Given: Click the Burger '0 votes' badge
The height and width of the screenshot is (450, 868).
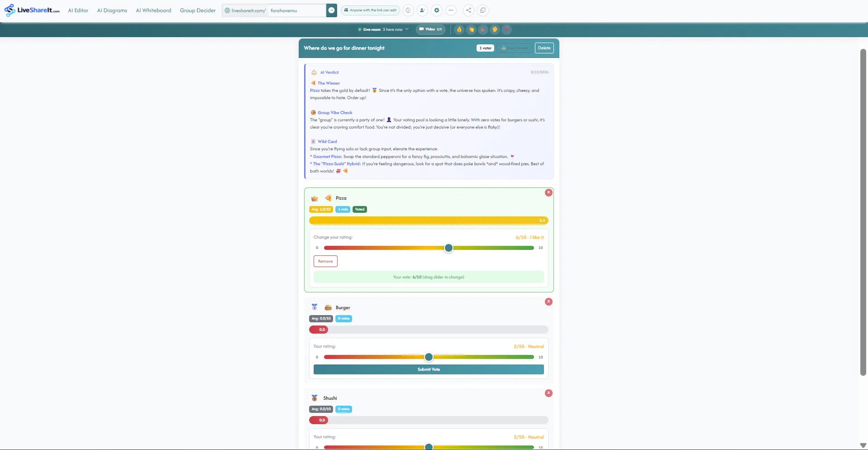Looking at the screenshot, I should tap(344, 319).
